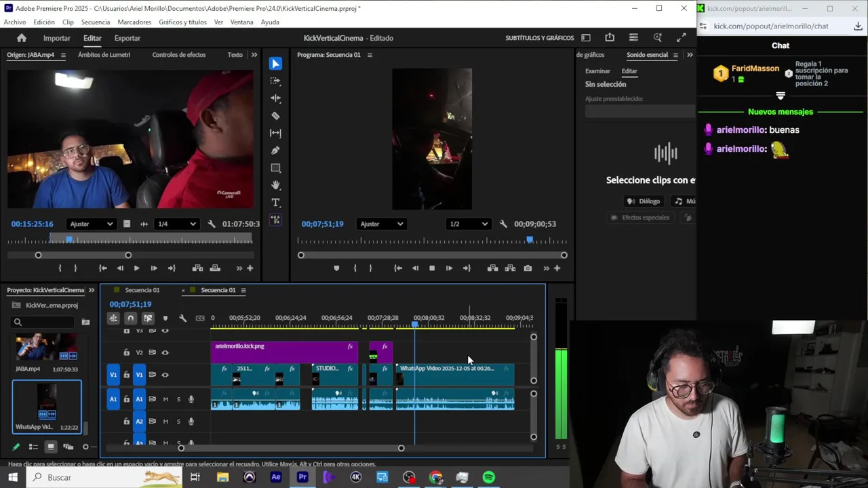Click Lift button in Program monitor
Viewport: 868px width, 488px height.
492,268
